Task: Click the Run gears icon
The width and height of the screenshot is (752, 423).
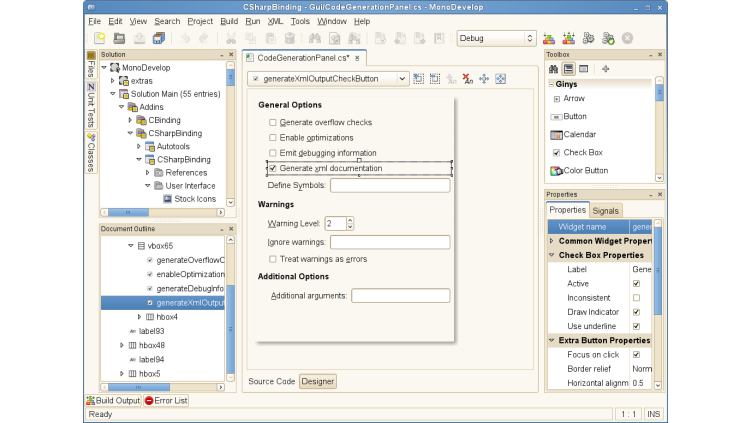Action: pyautogui.click(x=588, y=38)
